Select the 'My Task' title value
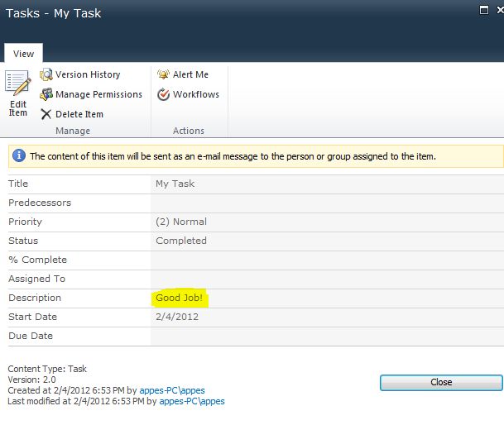 (x=175, y=184)
